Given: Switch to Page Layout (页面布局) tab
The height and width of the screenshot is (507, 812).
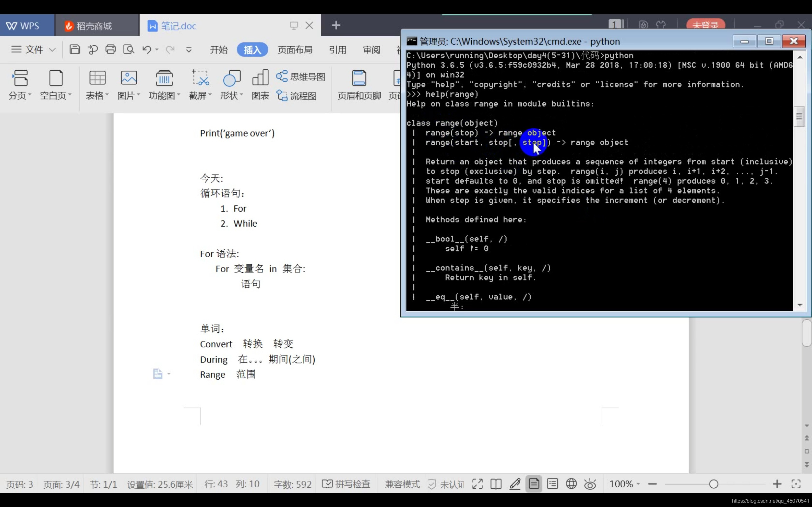Looking at the screenshot, I should coord(295,50).
